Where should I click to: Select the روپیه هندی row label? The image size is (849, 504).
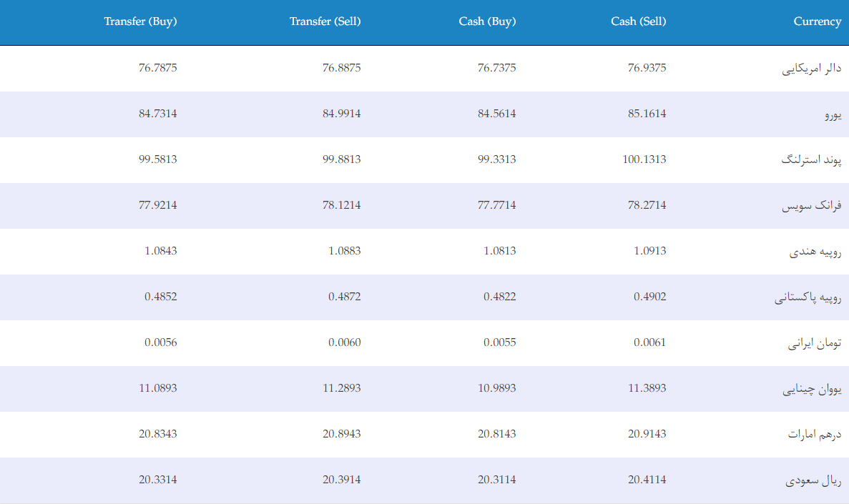pos(815,251)
